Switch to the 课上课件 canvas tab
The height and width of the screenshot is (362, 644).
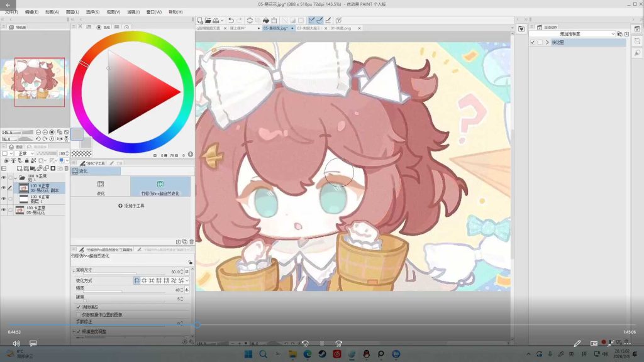238,28
